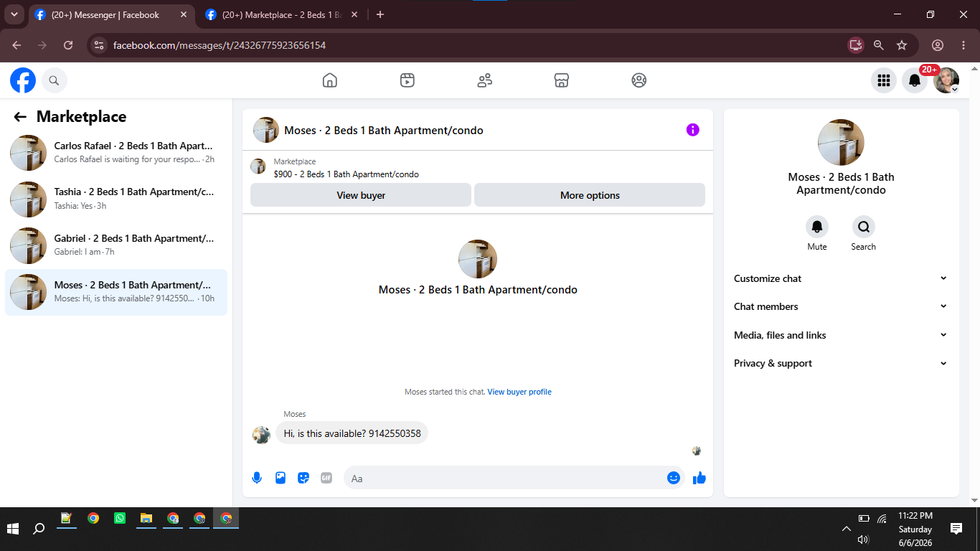Search within the Moses conversation
This screenshot has width=980, height=551.
point(864,227)
